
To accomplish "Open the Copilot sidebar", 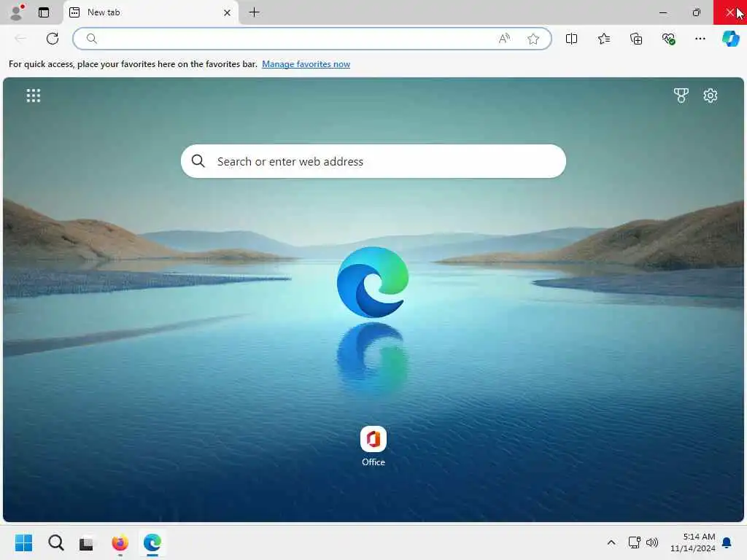I will click(x=730, y=39).
